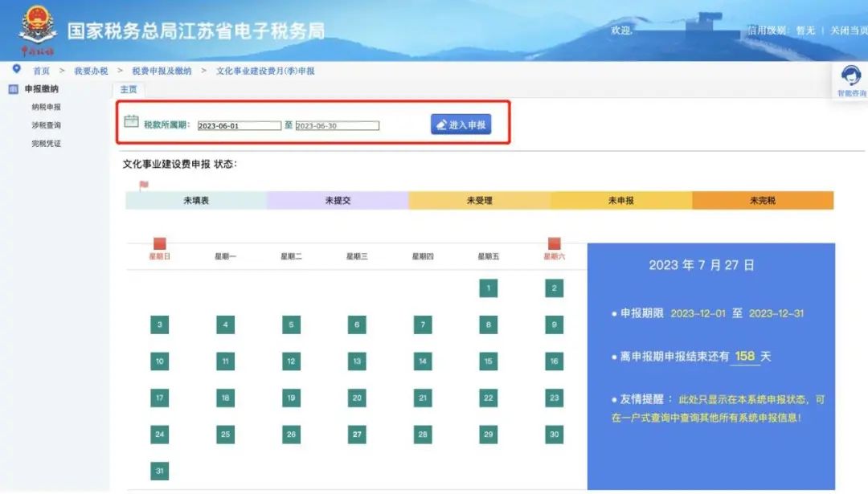
Task: Click the orange 未完税 status segment
Action: pos(762,201)
